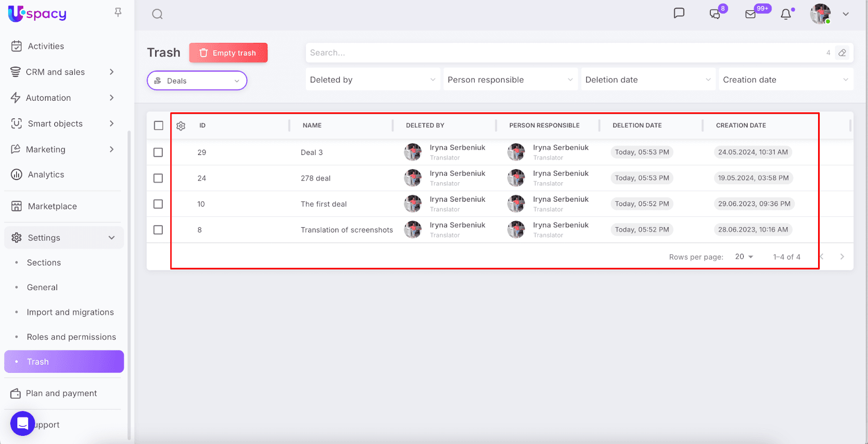Open the notifications bell icon
The image size is (868, 444).
point(786,14)
